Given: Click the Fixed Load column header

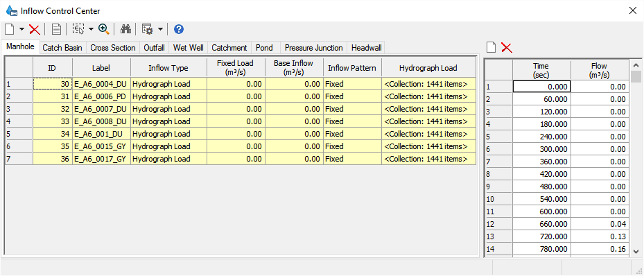Looking at the screenshot, I should point(236,68).
